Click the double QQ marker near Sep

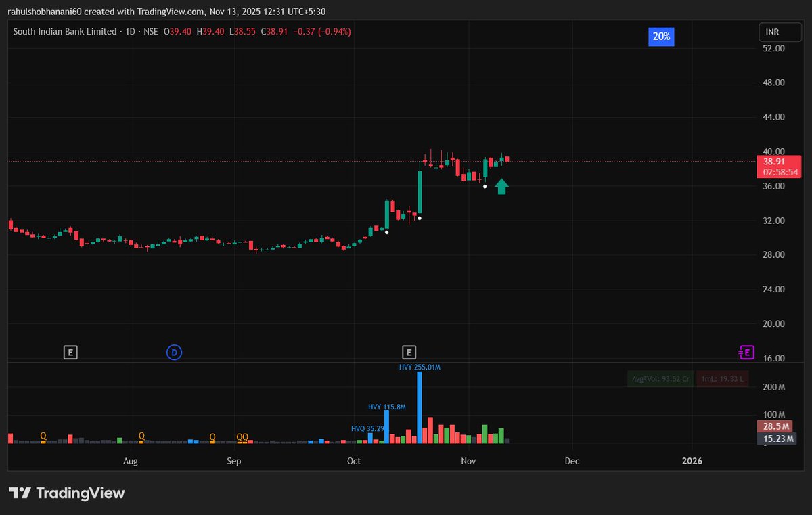(242, 436)
